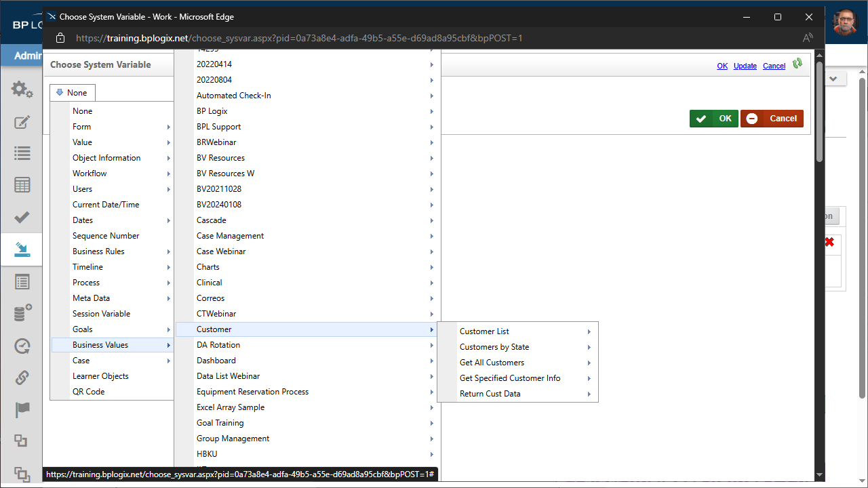The width and height of the screenshot is (868, 488).
Task: Select QR Code menu item
Action: pyautogui.click(x=113, y=392)
